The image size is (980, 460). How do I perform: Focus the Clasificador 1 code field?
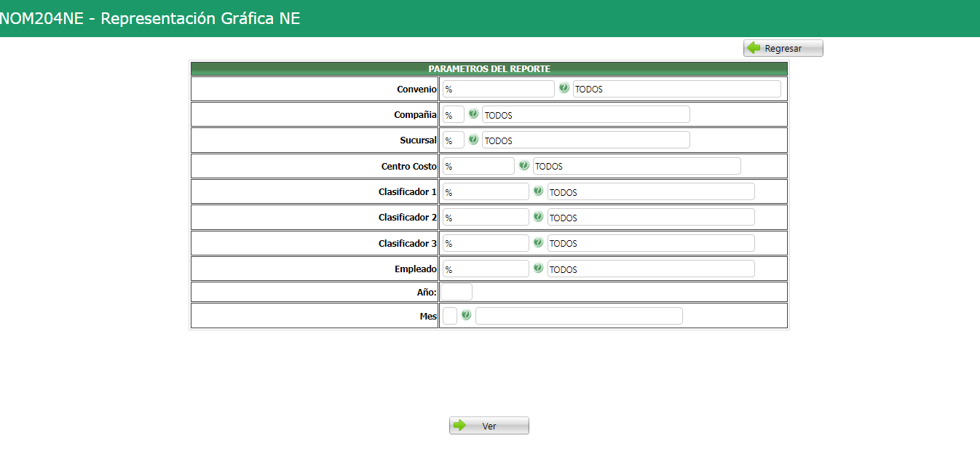486,191
